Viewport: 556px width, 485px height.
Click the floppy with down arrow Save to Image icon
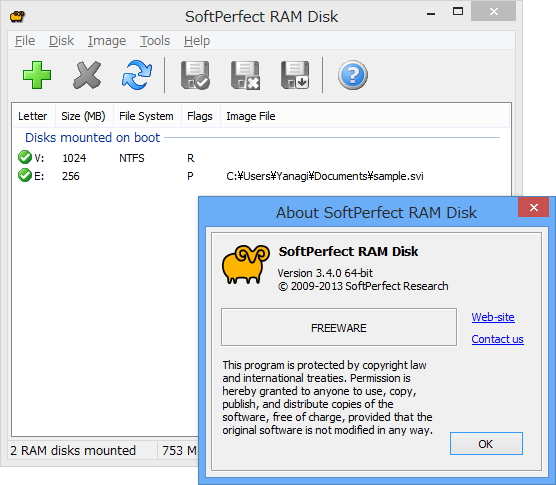click(295, 75)
